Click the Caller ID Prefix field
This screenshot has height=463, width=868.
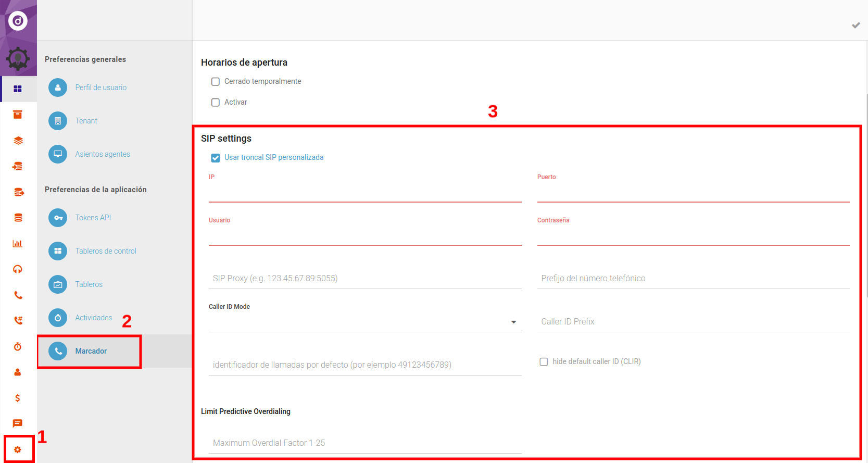(x=693, y=322)
